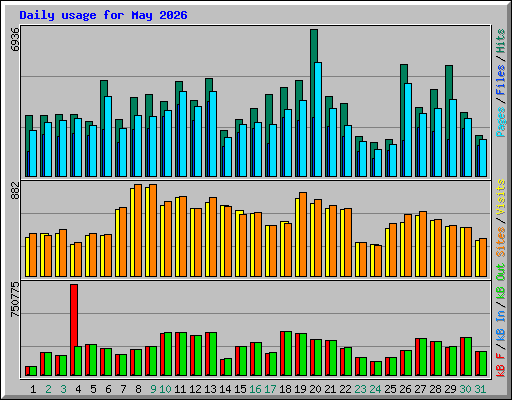The height and width of the screenshot is (400, 512).
Task: Select the orange Visits bar above day 19
Action: coord(303,234)
